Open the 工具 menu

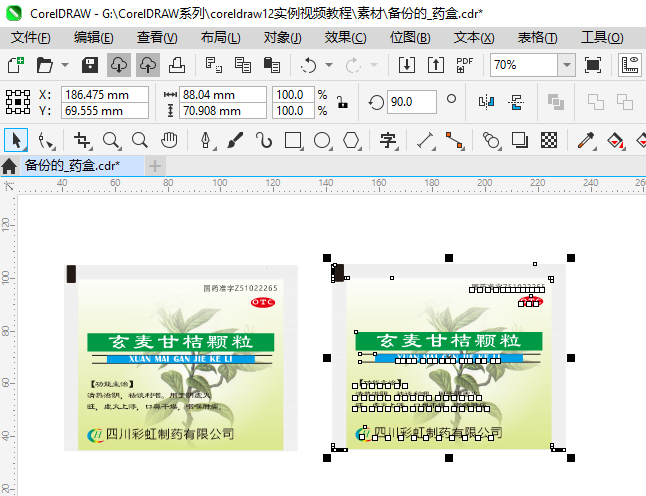point(602,38)
